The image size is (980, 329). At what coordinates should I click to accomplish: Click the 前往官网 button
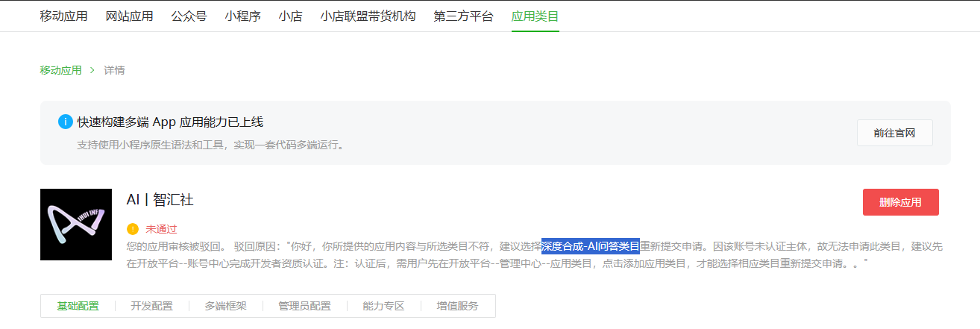pos(894,134)
